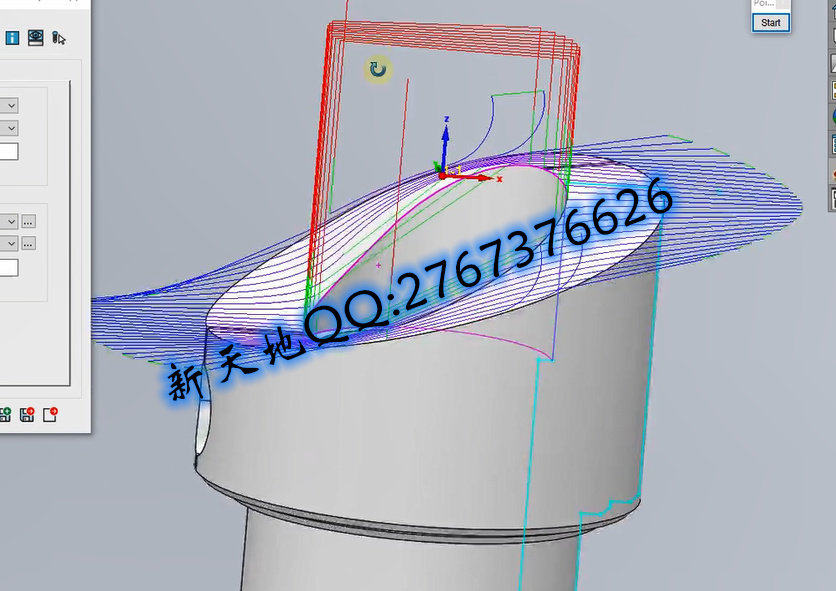Image resolution: width=836 pixels, height=591 pixels.
Task: Expand the bottom dropdown in the lower group
Action: (x=10, y=243)
